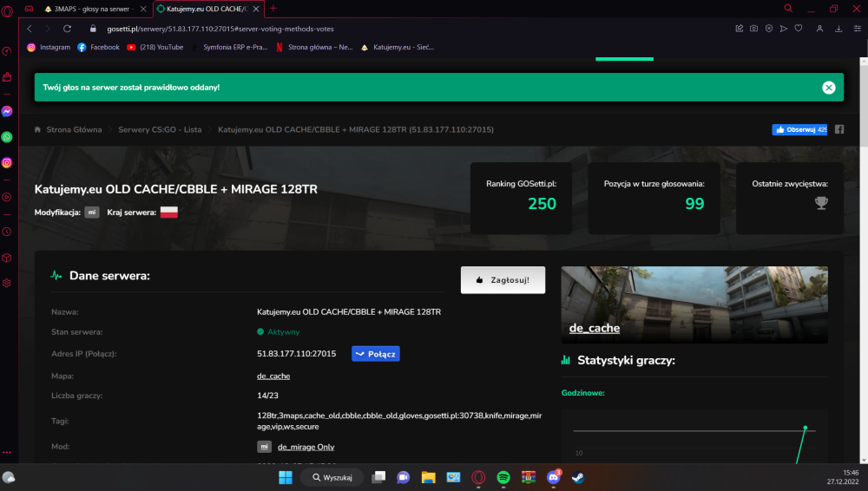Image resolution: width=868 pixels, height=491 pixels.
Task: Open WhatsApp in the sidebar
Action: point(7,137)
